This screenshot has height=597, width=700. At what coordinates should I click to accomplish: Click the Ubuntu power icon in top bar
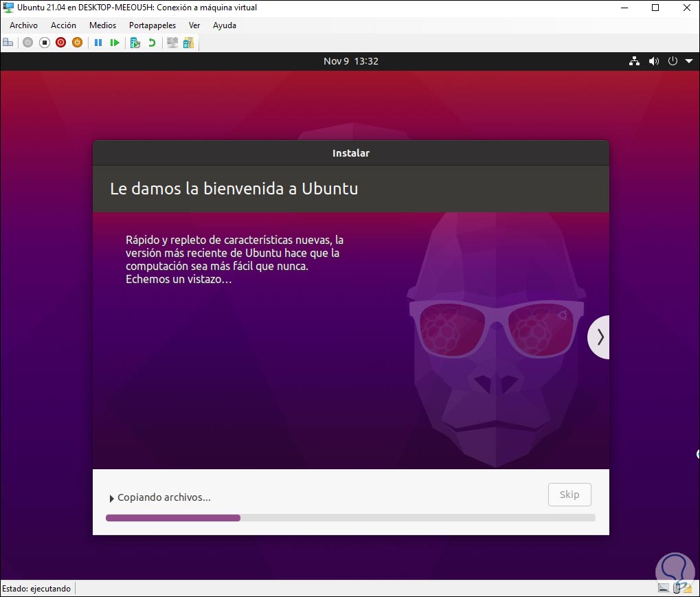[x=673, y=61]
